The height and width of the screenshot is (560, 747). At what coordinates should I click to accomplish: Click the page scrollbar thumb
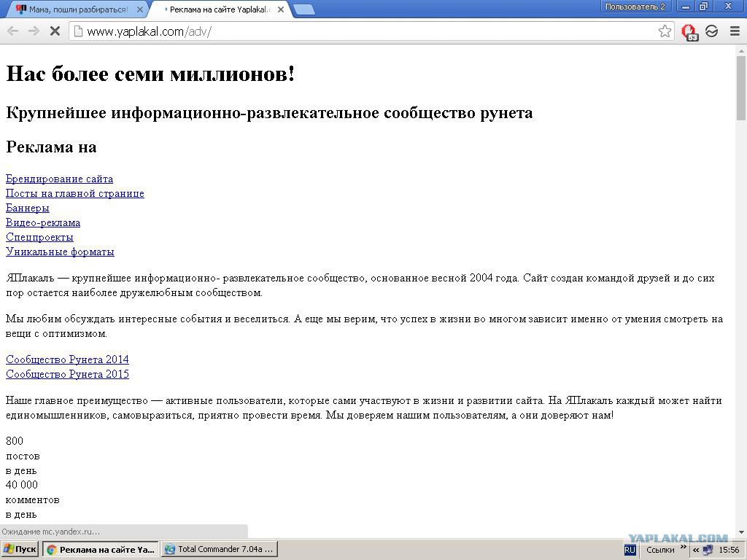pyautogui.click(x=741, y=88)
